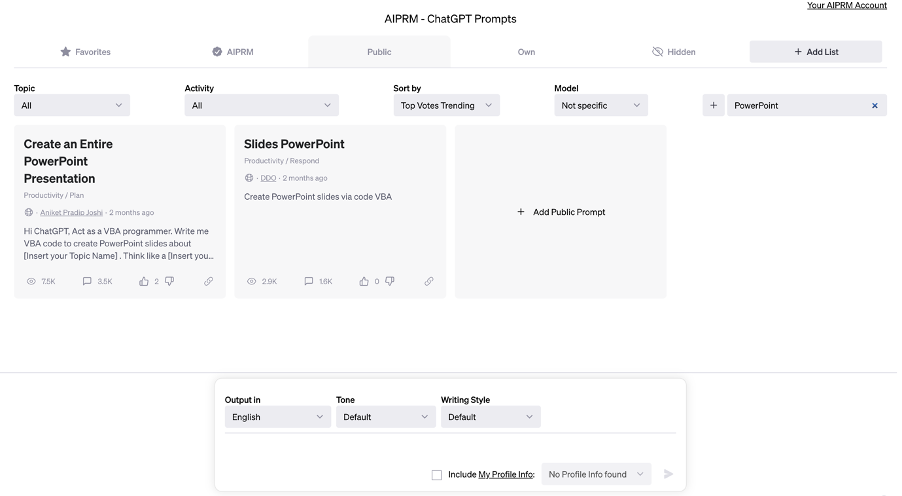Open the Slides PowerPoint prompt title

(x=294, y=144)
